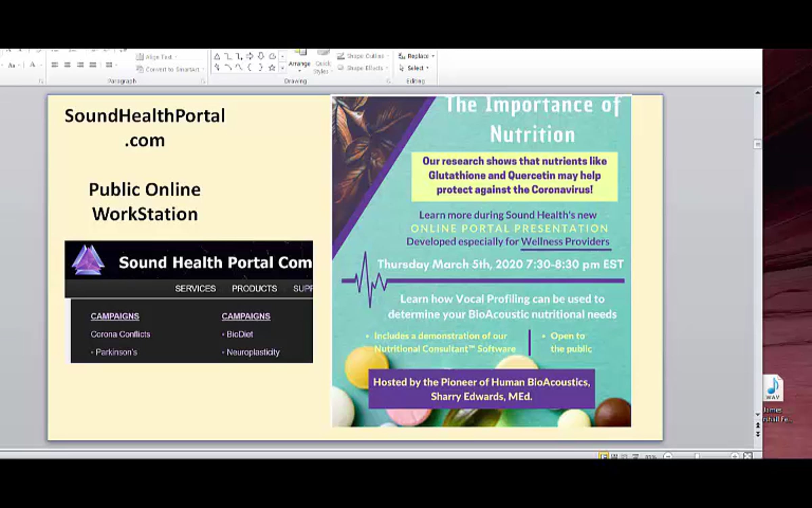812x508 pixels.
Task: Zoom in with the plus button
Action: click(x=735, y=456)
